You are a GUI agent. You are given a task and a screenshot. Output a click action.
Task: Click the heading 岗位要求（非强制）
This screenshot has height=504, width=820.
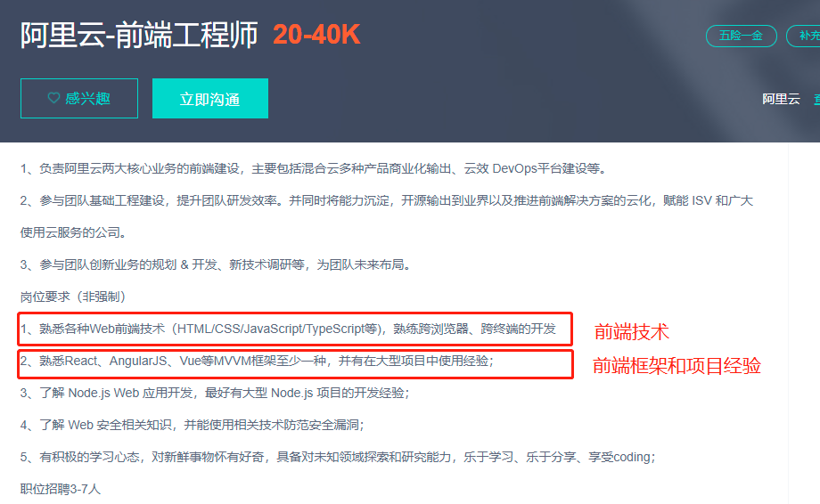(x=73, y=297)
